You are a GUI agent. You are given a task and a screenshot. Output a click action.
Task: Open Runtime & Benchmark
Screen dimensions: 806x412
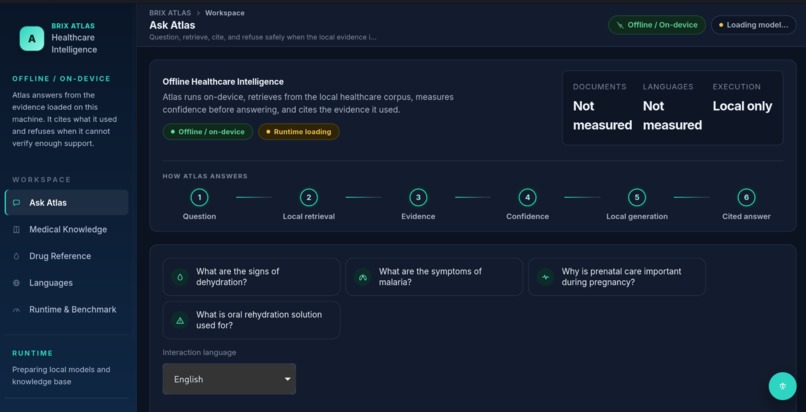tap(66, 310)
